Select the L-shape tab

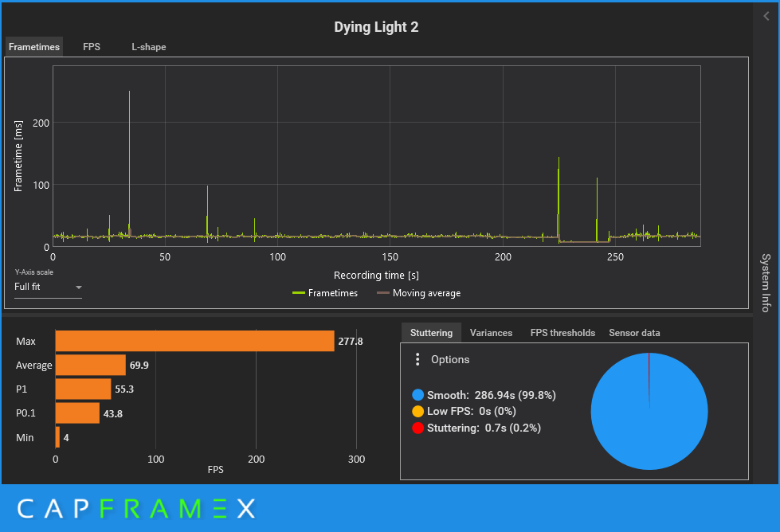(149, 47)
